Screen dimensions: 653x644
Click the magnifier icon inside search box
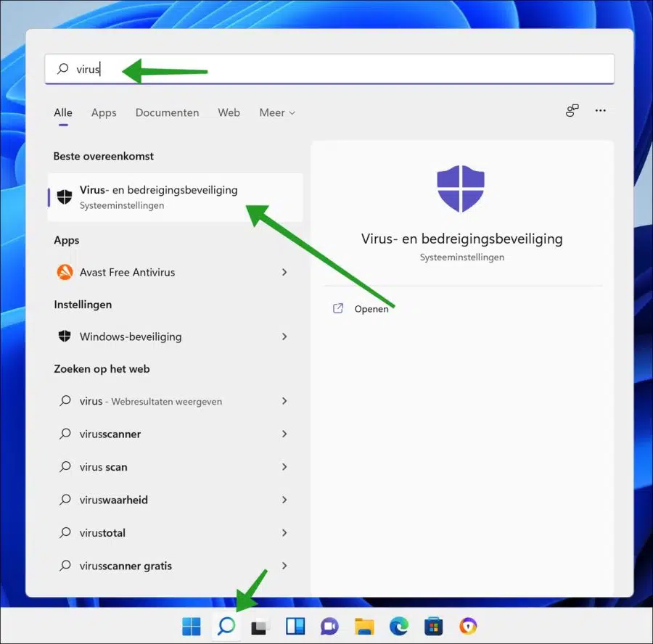point(63,69)
